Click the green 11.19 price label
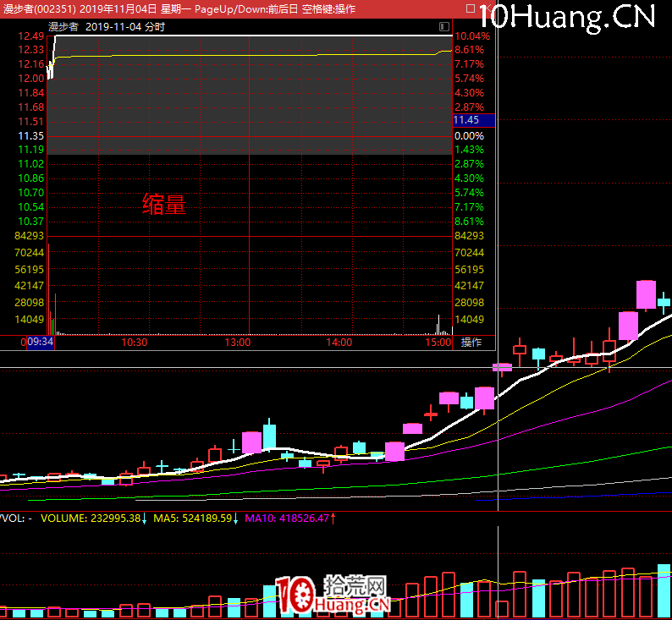672x620 pixels. click(x=30, y=150)
